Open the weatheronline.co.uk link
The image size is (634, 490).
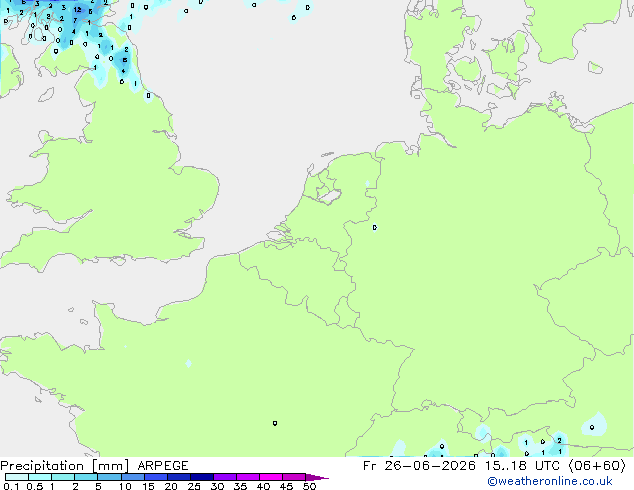[550, 481]
